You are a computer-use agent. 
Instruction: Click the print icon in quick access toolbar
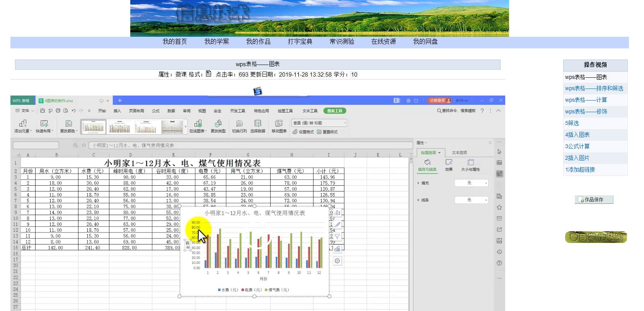click(x=58, y=111)
